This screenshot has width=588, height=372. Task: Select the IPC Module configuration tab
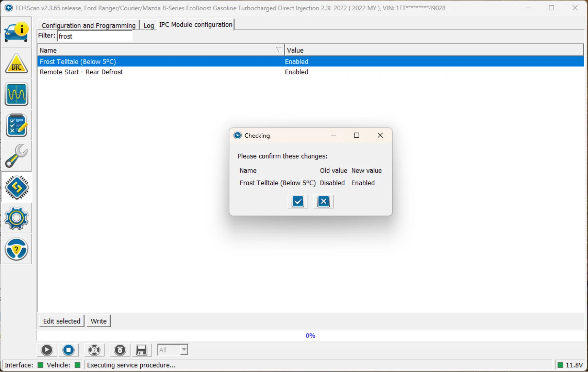tap(196, 25)
